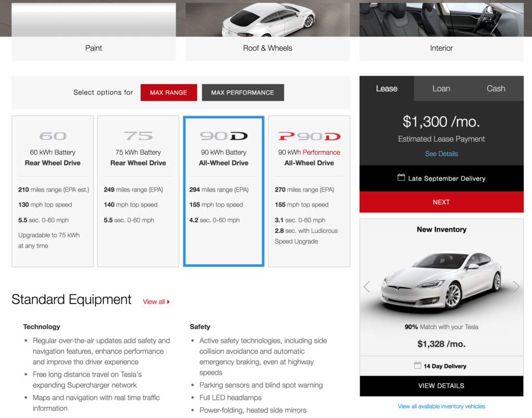Expand Standard Equipment with View all

click(155, 302)
